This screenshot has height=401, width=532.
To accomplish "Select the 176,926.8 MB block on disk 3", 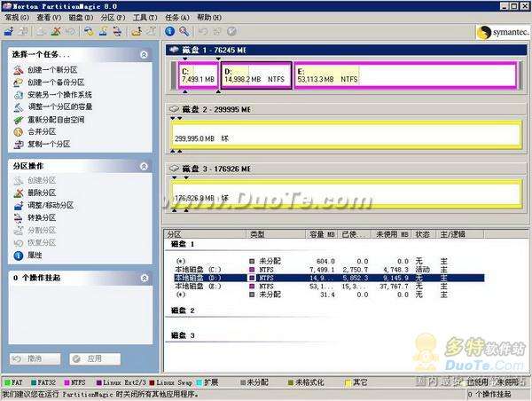I will tap(346, 194).
